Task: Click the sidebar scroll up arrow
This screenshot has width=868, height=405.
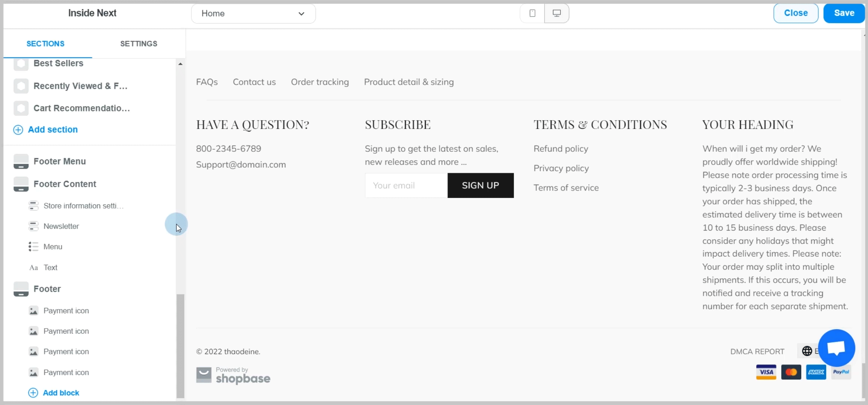Action: pyautogui.click(x=180, y=64)
